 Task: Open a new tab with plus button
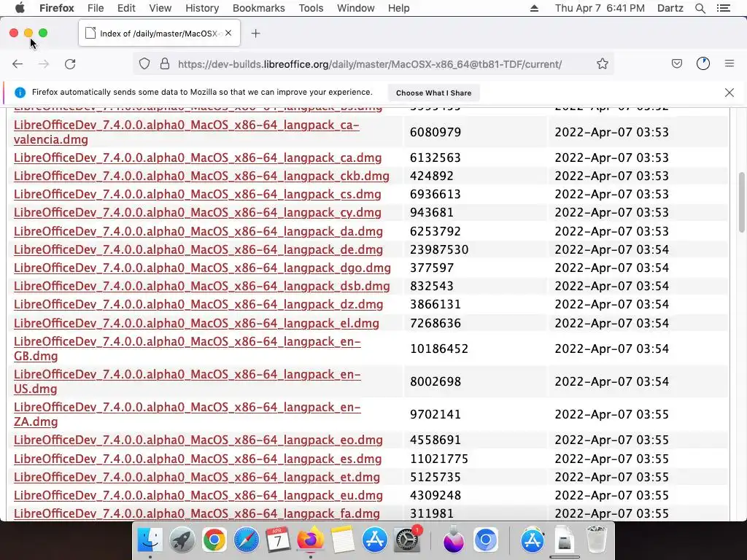256,34
